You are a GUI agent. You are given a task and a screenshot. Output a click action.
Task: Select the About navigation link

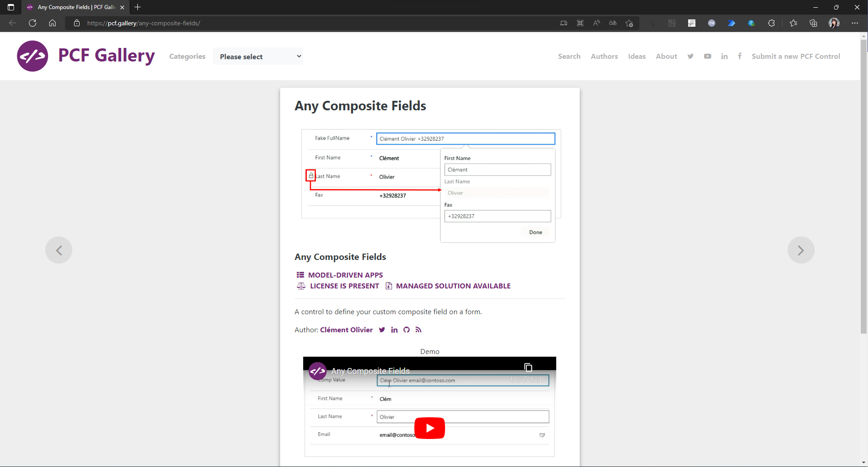click(x=666, y=56)
